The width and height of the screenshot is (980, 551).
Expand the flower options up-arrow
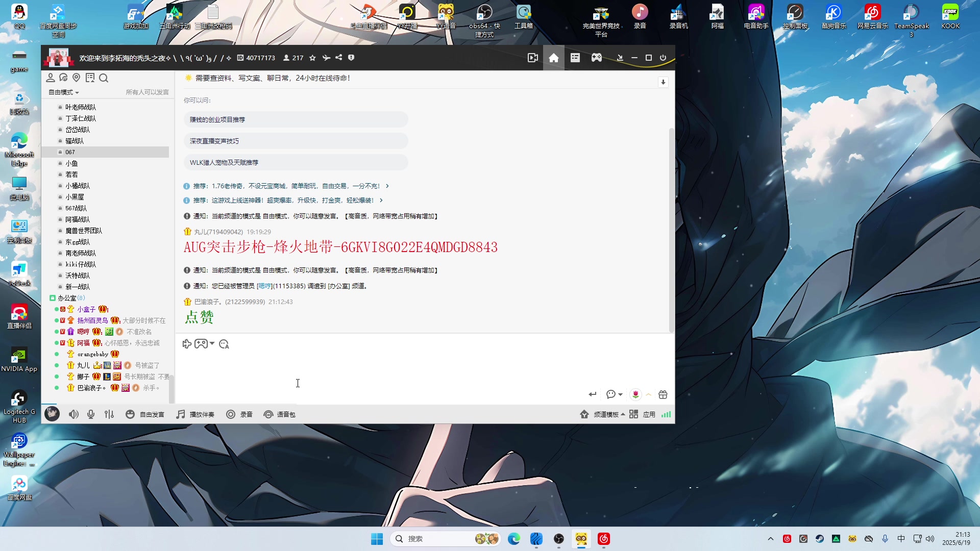(x=649, y=394)
